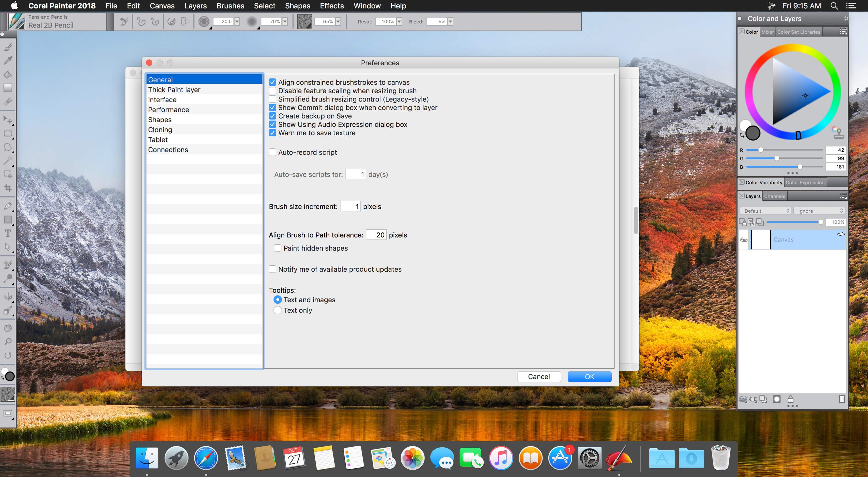Image resolution: width=868 pixels, height=477 pixels.
Task: Click the Lock Layer padlock icon
Action: [x=791, y=399]
